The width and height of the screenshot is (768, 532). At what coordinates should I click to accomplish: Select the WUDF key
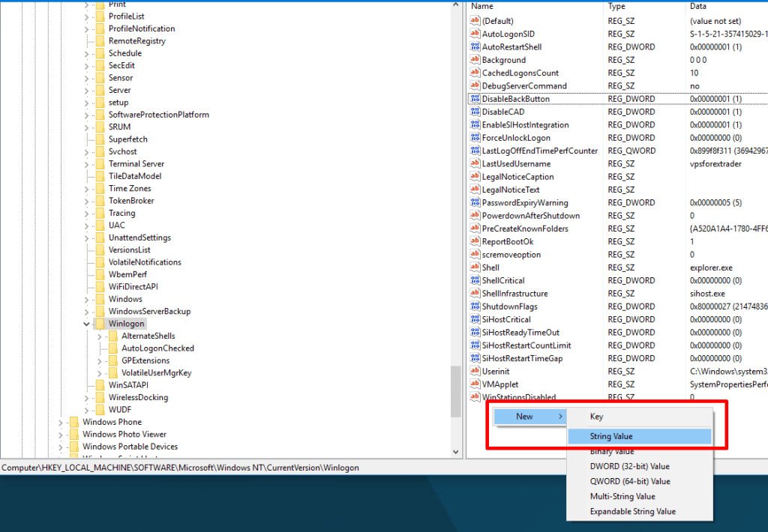119,410
